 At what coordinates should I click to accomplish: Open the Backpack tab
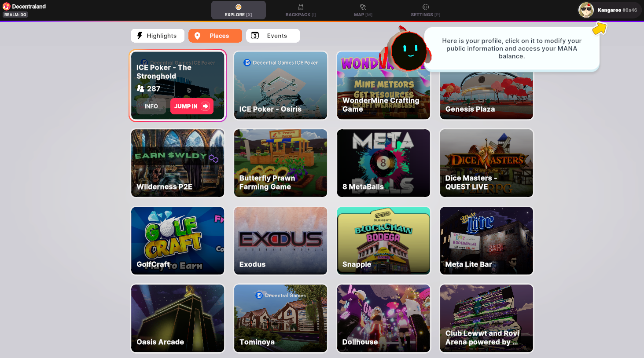(x=301, y=10)
